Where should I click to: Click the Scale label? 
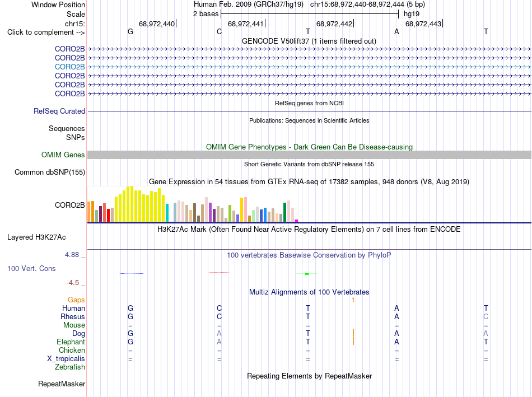click(76, 14)
